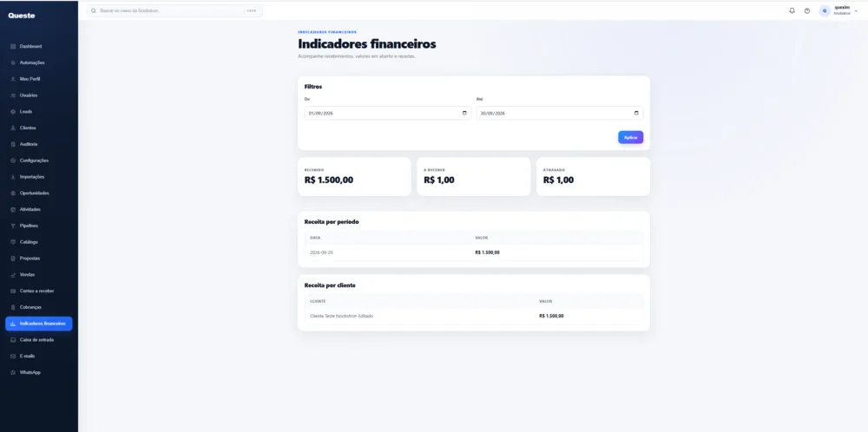The height and width of the screenshot is (432, 868).
Task: Click the Caixa de entrada inbox icon
Action: (13, 340)
